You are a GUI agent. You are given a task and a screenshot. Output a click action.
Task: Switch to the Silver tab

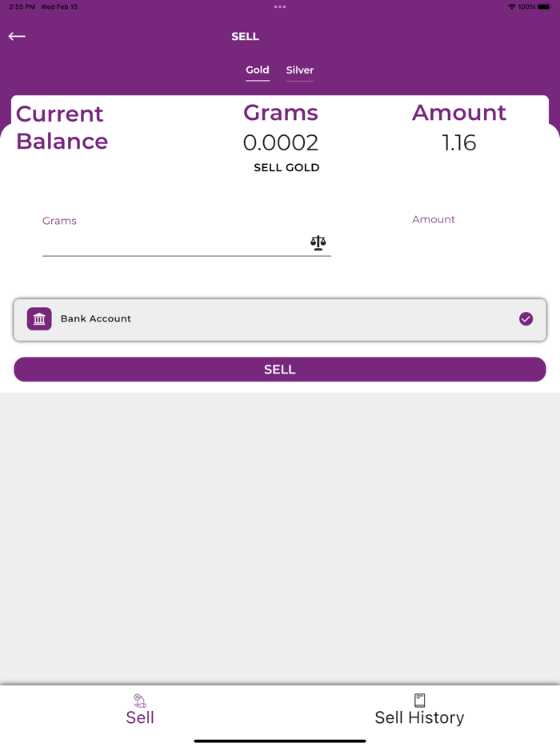[300, 70]
